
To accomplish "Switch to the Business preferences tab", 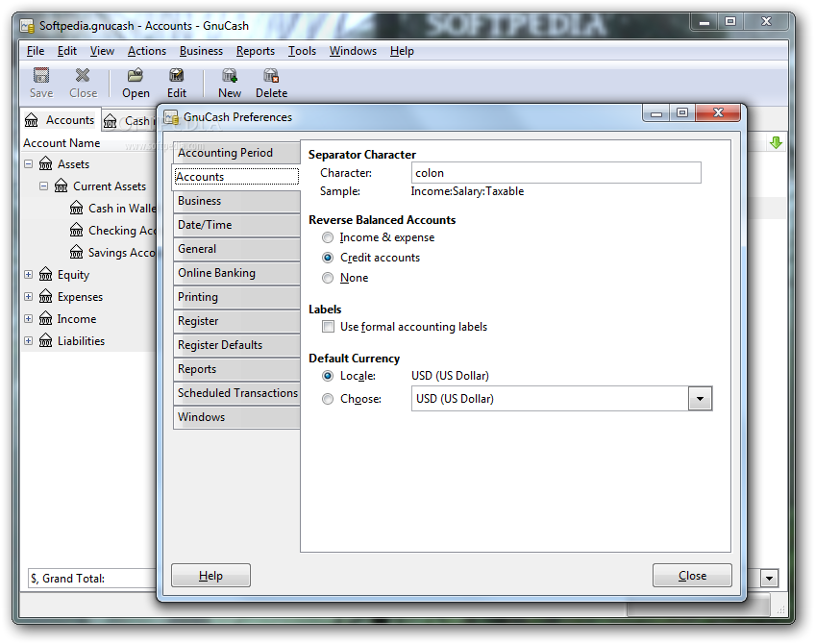I will [x=237, y=201].
